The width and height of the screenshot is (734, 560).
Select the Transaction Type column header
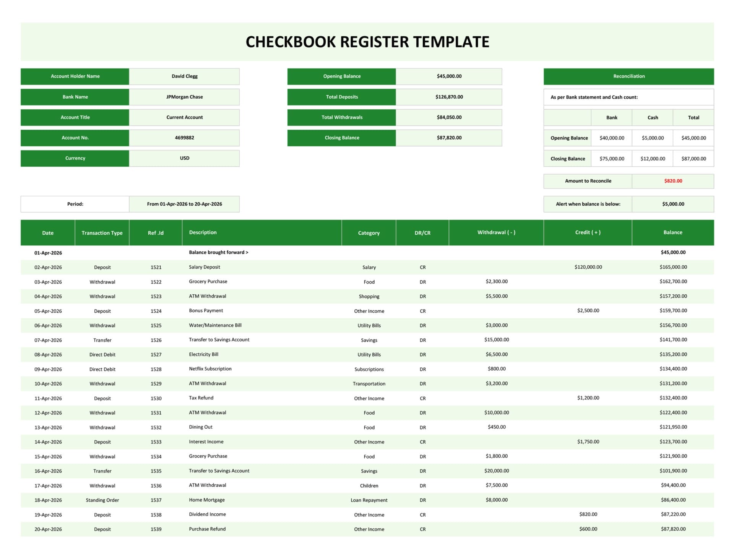(x=102, y=232)
